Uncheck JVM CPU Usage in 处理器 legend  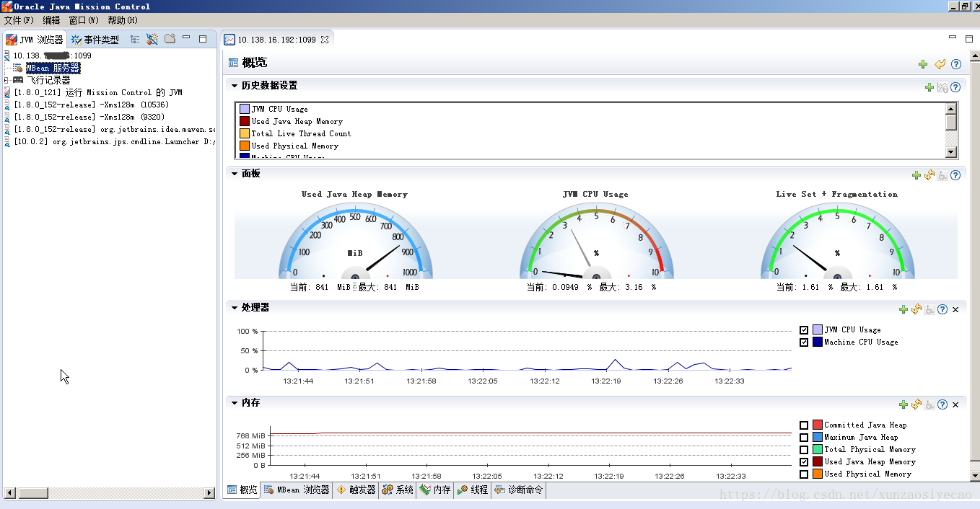(804, 330)
